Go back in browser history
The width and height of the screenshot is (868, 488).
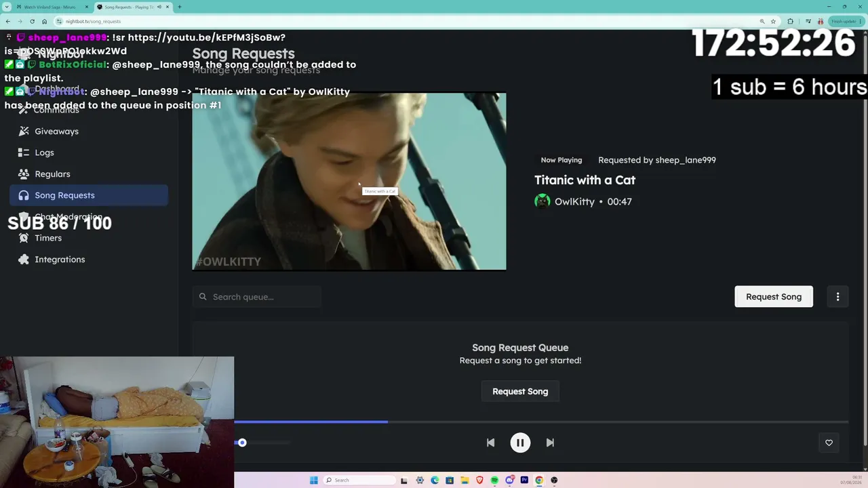coord(8,21)
